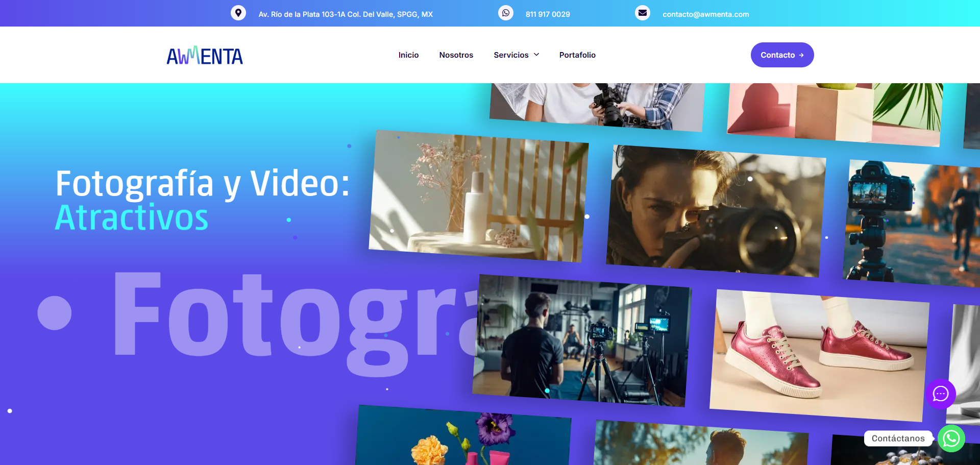
Task: Click the envelope email icon
Action: point(643,13)
